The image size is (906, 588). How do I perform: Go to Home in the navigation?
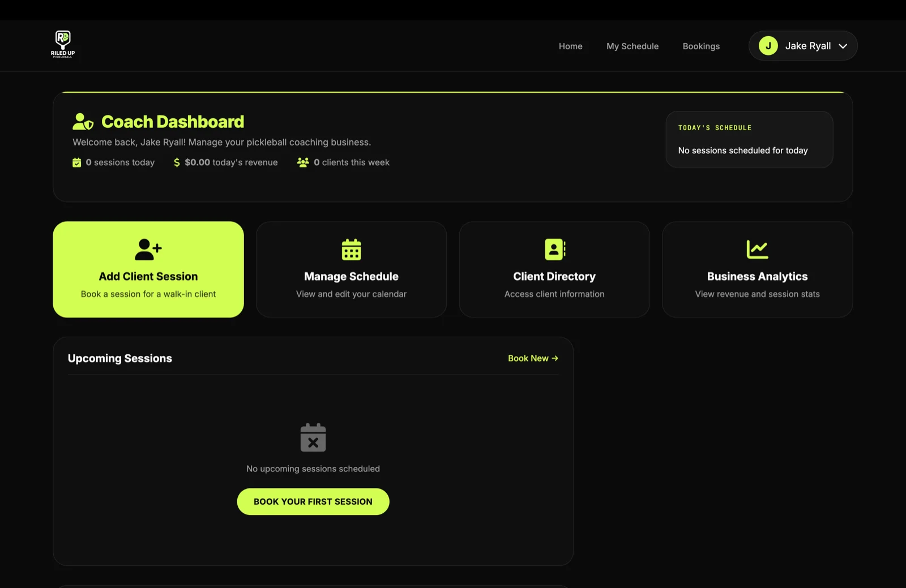point(570,46)
